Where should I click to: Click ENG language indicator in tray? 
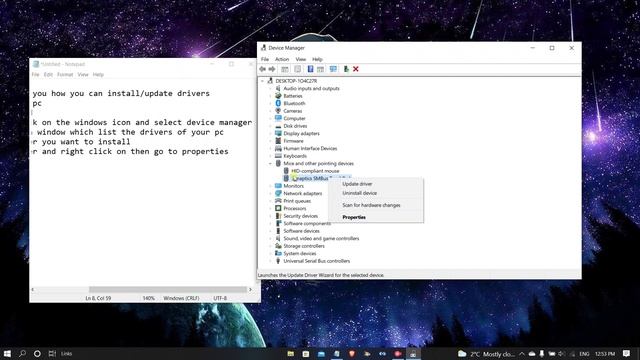[x=584, y=354]
